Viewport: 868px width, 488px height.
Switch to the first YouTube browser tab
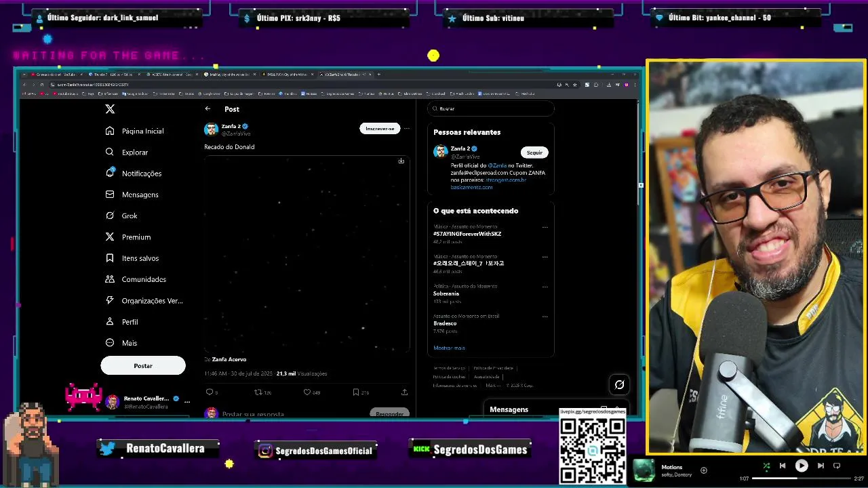coord(56,74)
